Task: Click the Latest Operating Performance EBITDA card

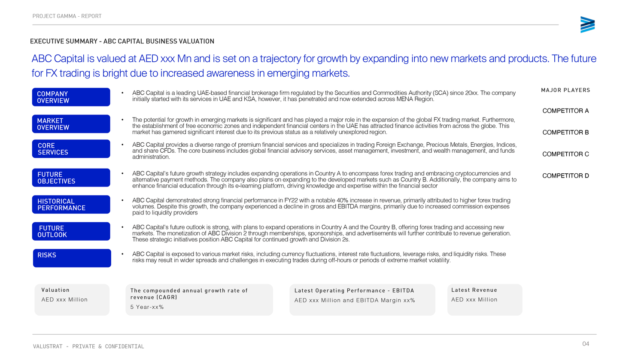Action: (362, 299)
